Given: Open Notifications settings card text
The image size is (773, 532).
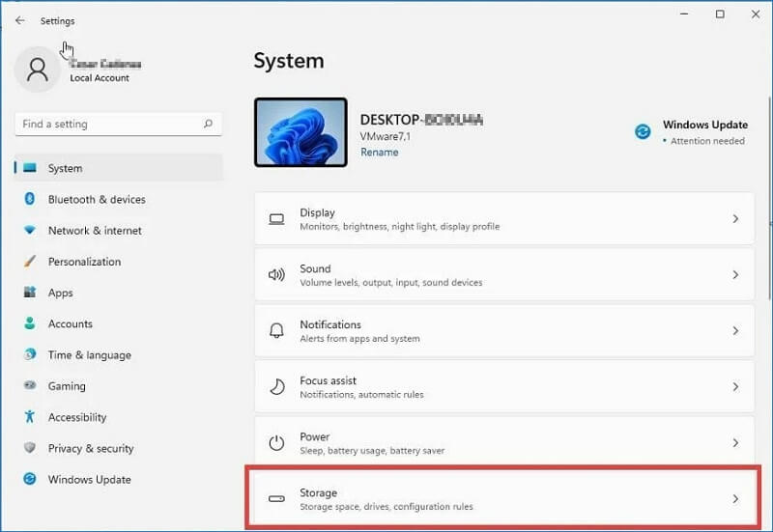Looking at the screenshot, I should pyautogui.click(x=359, y=331).
